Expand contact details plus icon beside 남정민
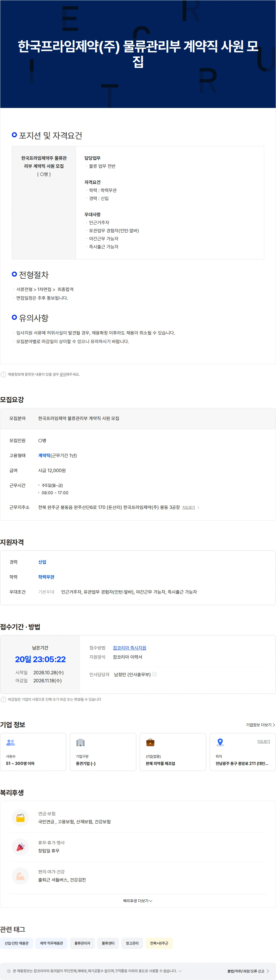 pos(154,674)
